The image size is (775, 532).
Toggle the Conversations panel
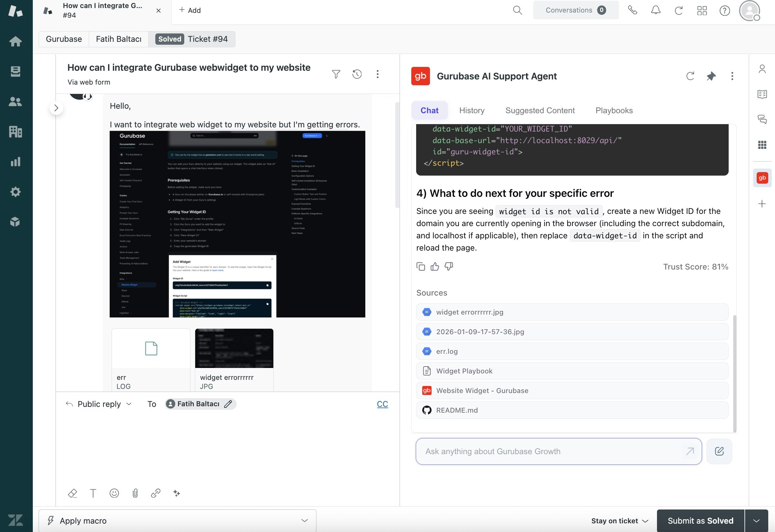(x=576, y=10)
